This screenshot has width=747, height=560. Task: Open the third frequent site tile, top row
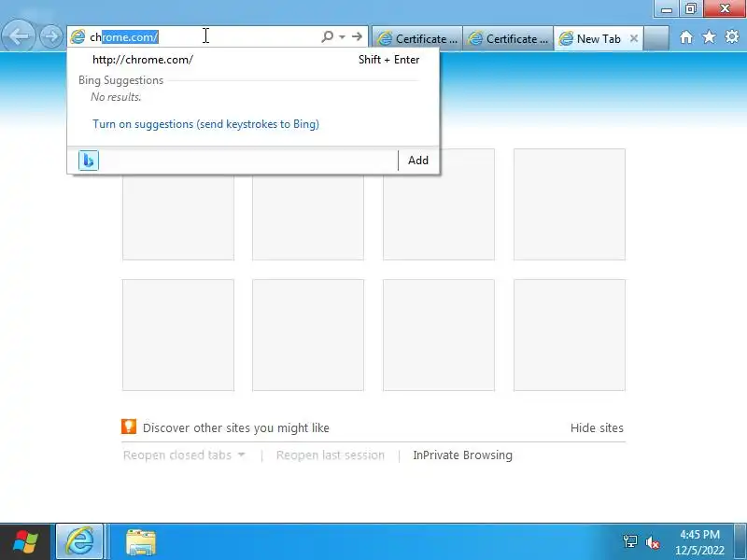(439, 204)
